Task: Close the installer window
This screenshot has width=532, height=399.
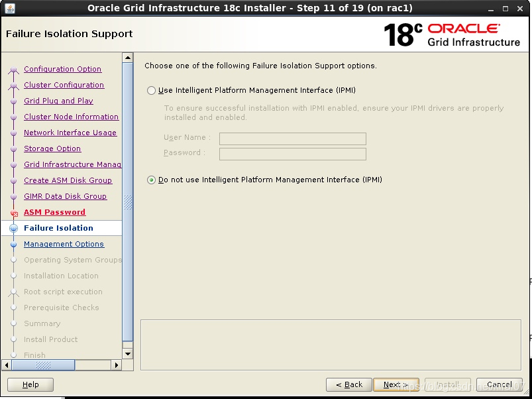Action: pos(520,9)
